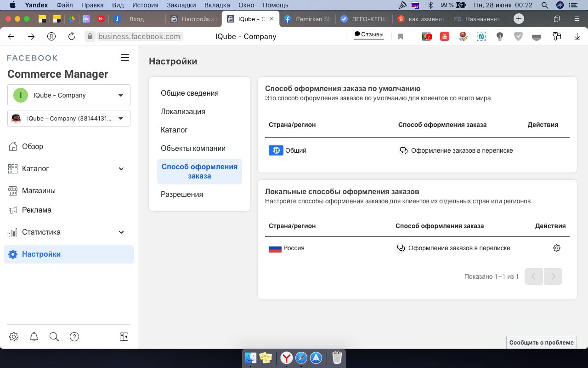Open search magnifier in sidebar bottom
588x368 pixels.
point(54,337)
